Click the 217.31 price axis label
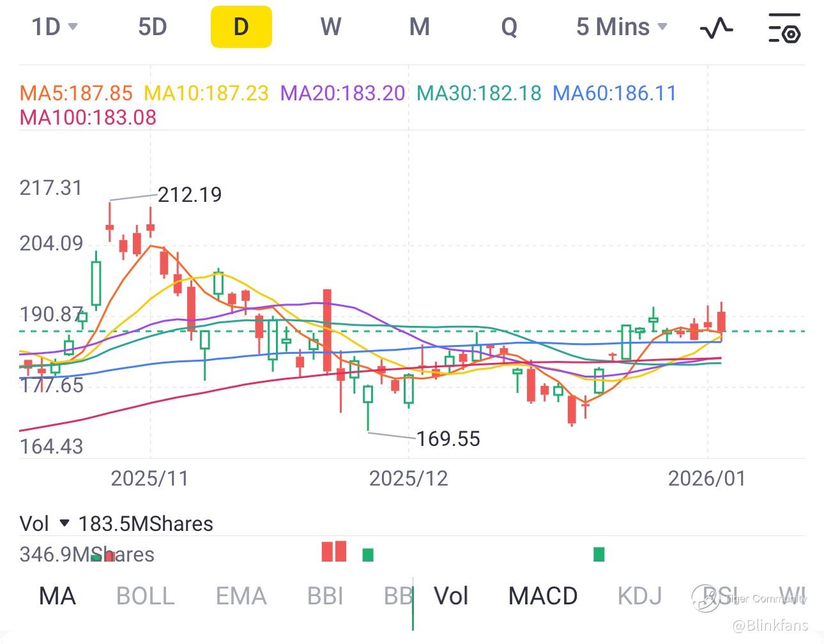Viewport: 824px width, 644px height. (x=51, y=188)
